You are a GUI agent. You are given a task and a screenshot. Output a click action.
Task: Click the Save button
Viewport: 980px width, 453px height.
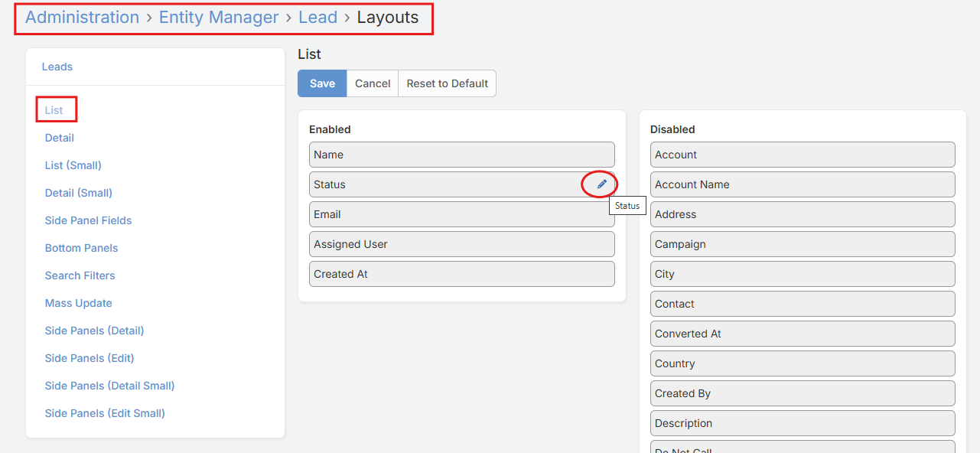321,83
